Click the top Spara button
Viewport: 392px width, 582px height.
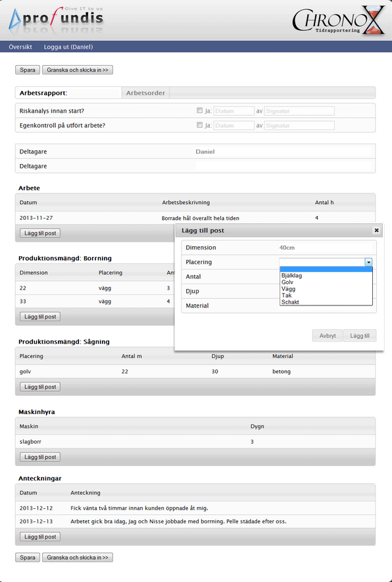click(x=28, y=70)
